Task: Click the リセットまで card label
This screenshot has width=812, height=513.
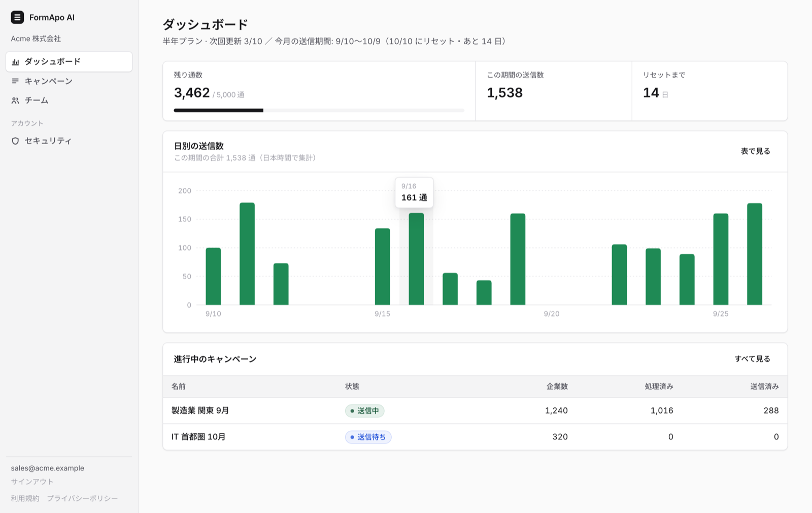Action: pyautogui.click(x=664, y=75)
